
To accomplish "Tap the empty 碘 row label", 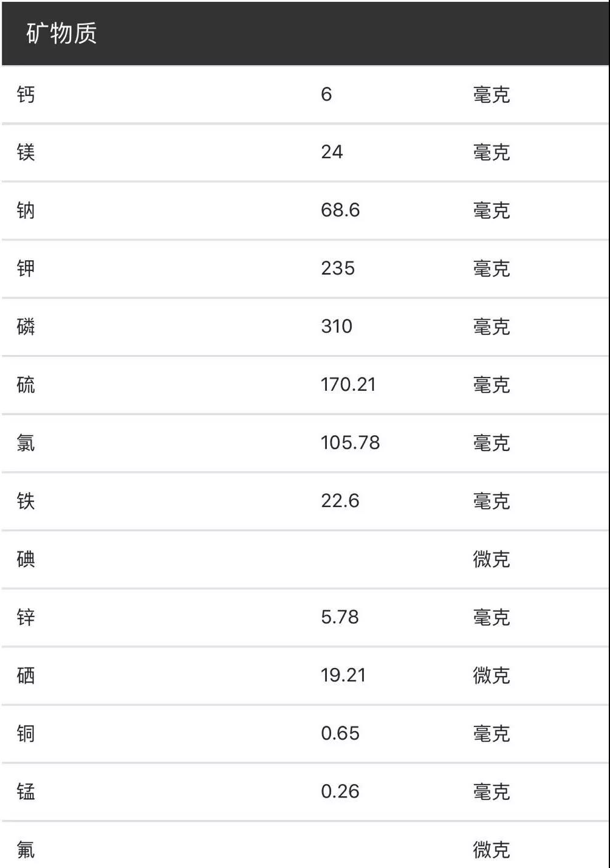I will [x=26, y=559].
